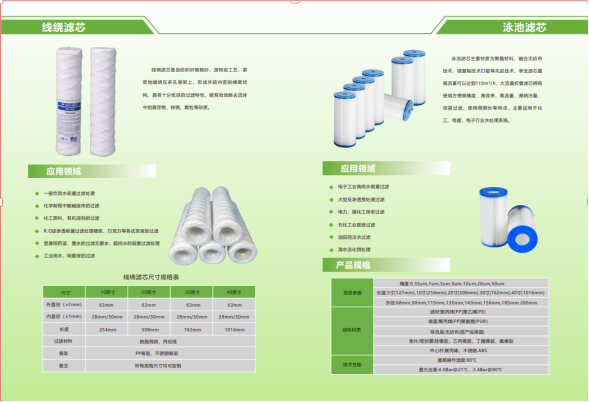This screenshot has height=402, width=589.
Task: Select the two small blue-capped pool filters image
Action: click(508, 220)
